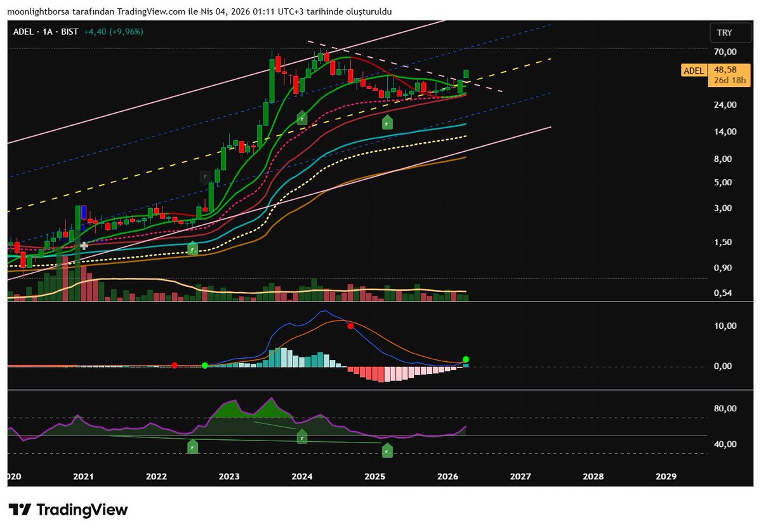Viewport: 761px width, 532px height.
Task: Click the 26d 18h bar countdown
Action: click(729, 80)
